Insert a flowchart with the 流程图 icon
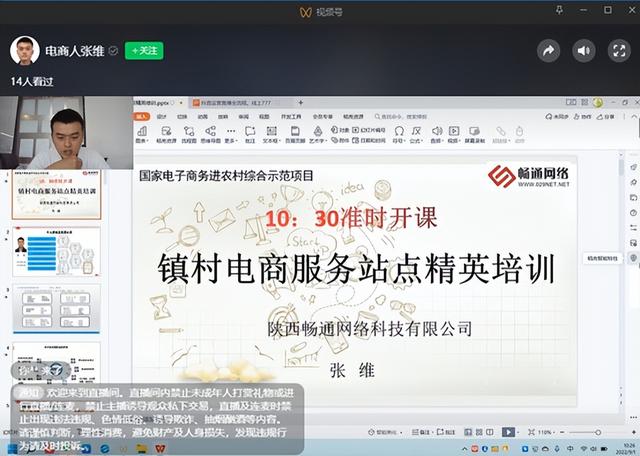Screen dimensions: 640x456 (189, 135)
